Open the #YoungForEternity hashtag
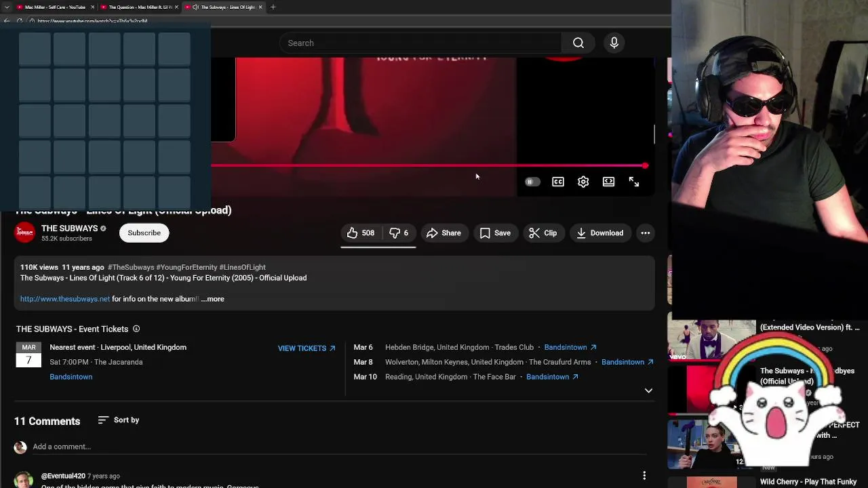 (x=186, y=267)
